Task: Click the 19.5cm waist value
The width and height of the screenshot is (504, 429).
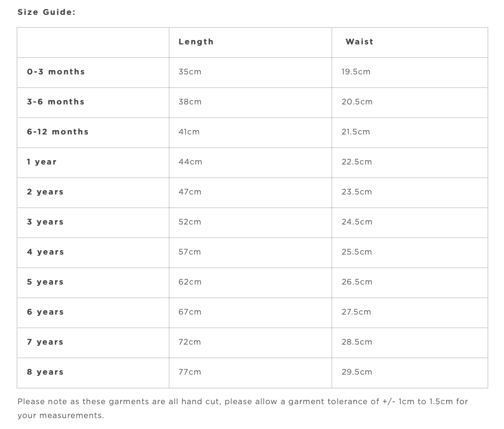Action: click(356, 72)
